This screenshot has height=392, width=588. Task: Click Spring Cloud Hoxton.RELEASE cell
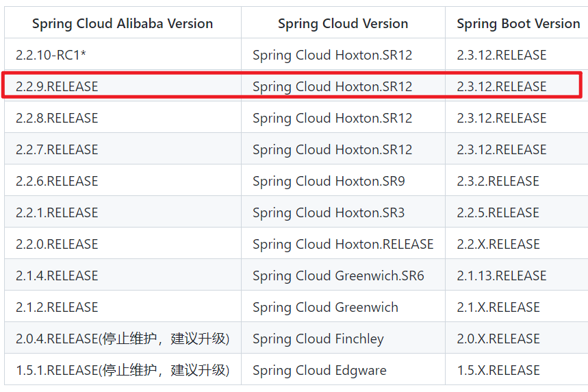(x=343, y=245)
